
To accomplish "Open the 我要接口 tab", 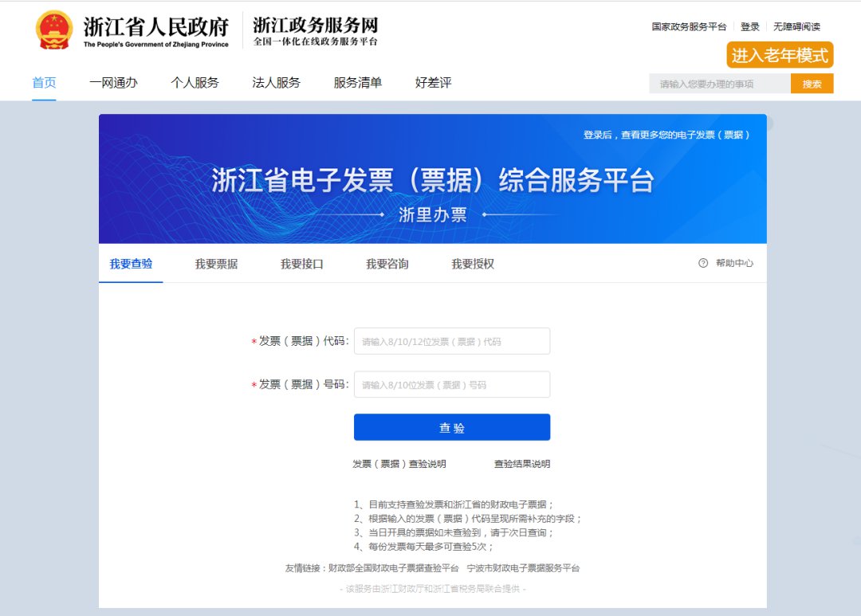I will [302, 264].
